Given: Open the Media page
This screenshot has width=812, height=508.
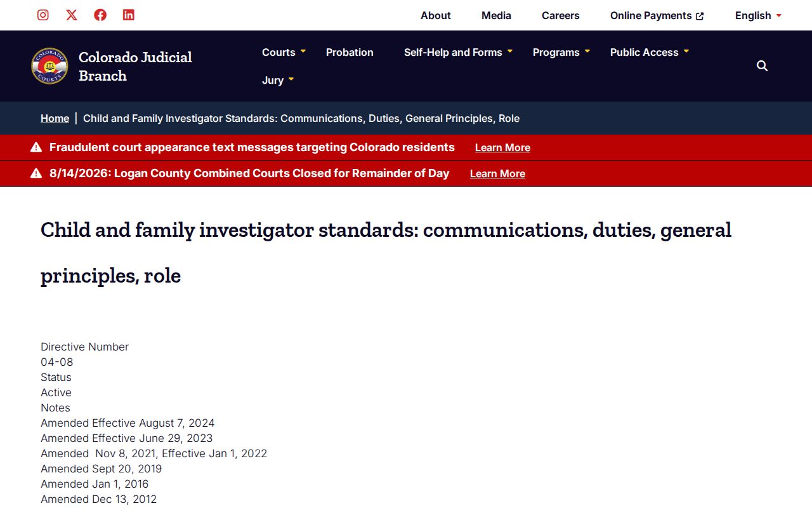Looking at the screenshot, I should point(496,15).
